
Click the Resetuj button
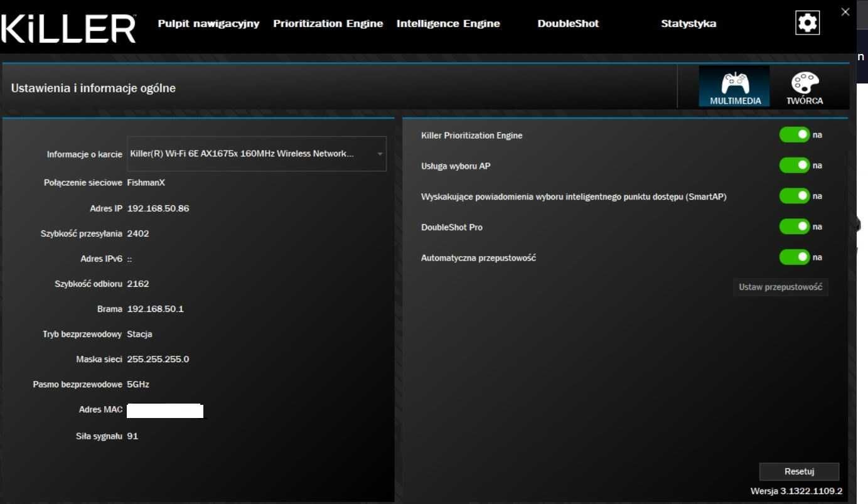[799, 471]
